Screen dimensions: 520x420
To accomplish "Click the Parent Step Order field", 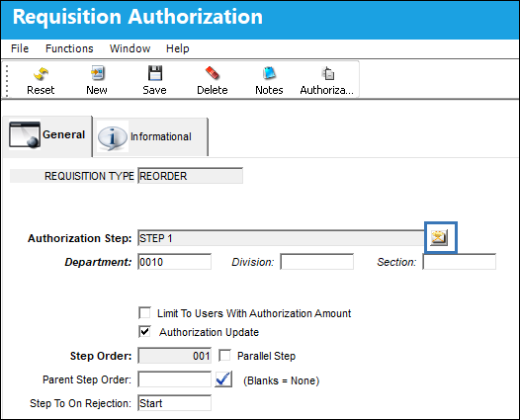I will [174, 379].
